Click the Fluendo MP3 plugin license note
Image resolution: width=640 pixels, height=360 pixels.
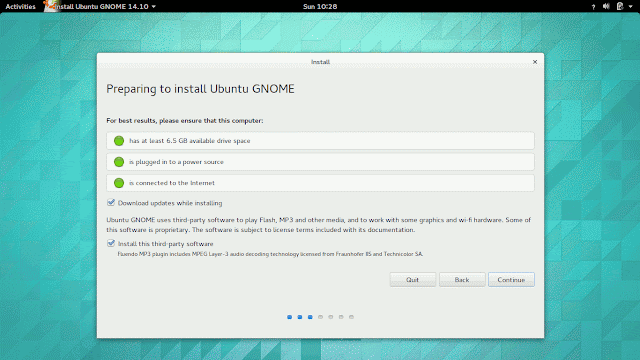pos(270,254)
